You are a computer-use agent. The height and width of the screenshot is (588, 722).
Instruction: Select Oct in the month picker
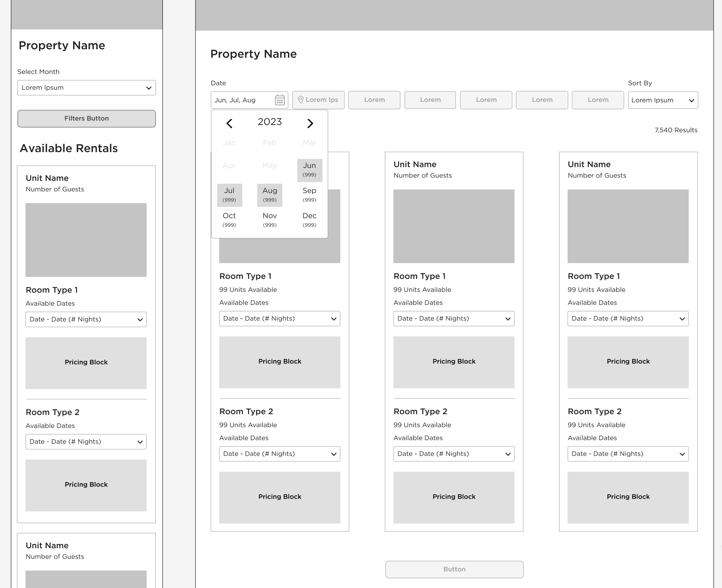click(x=229, y=220)
